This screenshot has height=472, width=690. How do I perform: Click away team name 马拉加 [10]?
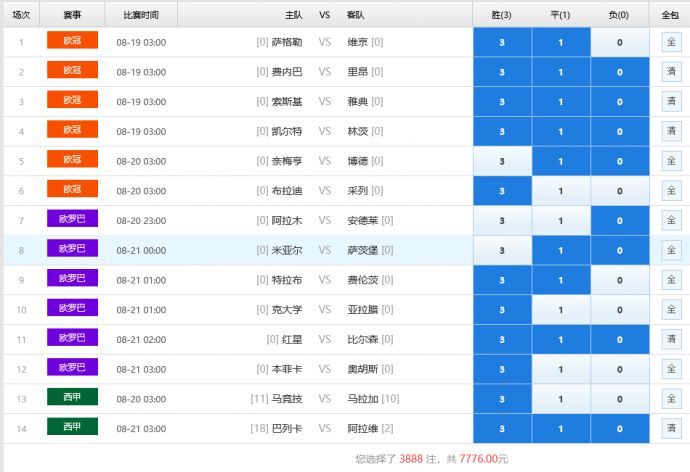(x=373, y=399)
